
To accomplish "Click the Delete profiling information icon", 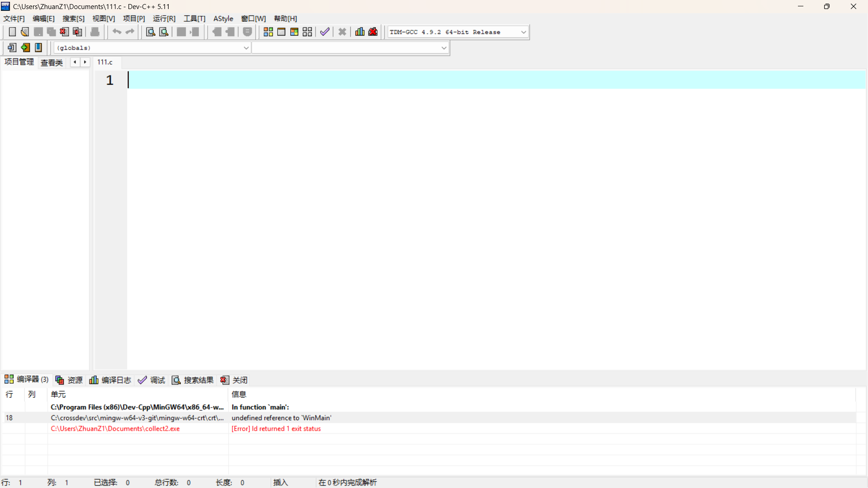I will coord(373,32).
